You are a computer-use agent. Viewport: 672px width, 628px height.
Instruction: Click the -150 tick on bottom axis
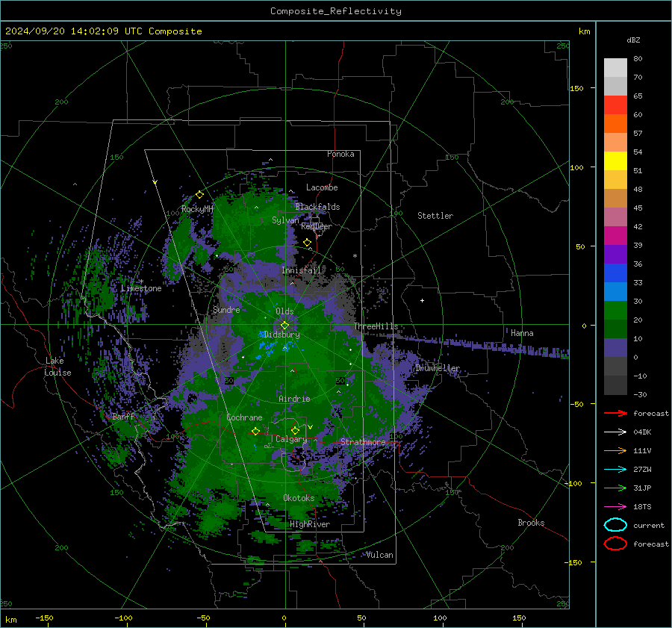pos(44,618)
